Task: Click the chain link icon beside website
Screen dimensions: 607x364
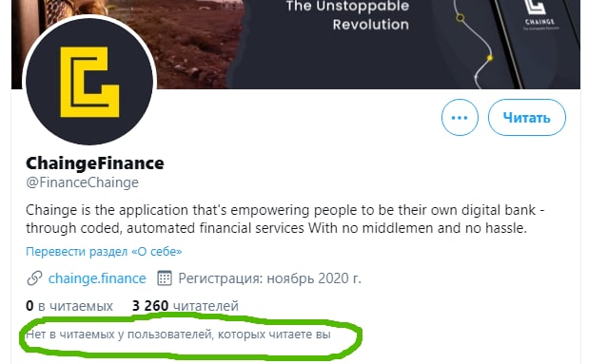Action: pyautogui.click(x=34, y=278)
